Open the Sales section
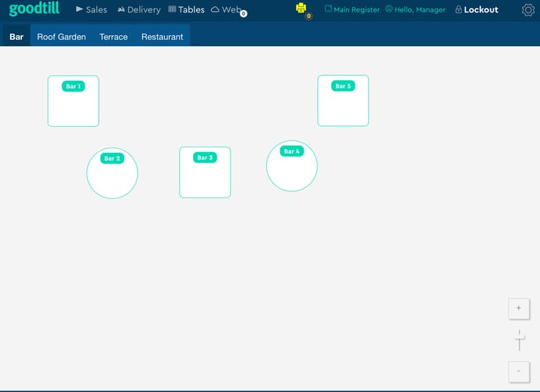The width and height of the screenshot is (540, 392). pos(91,9)
